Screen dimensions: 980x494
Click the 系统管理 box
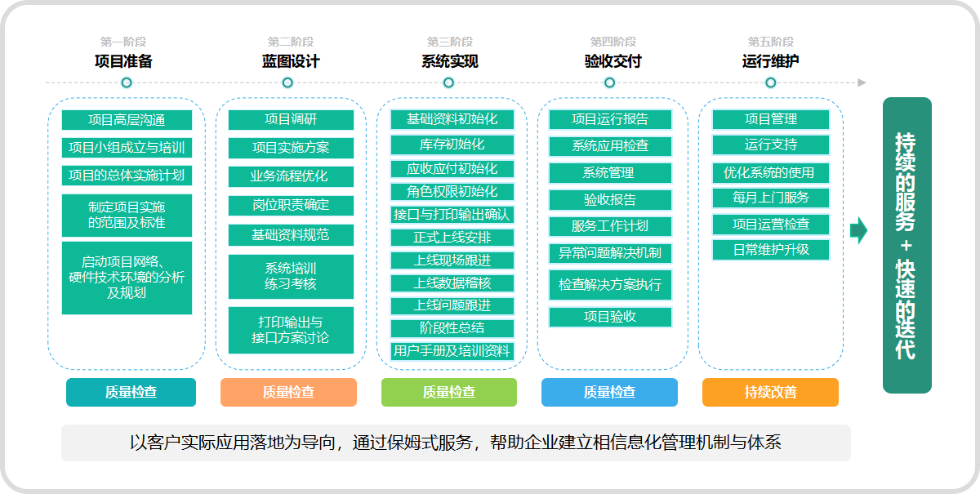610,173
